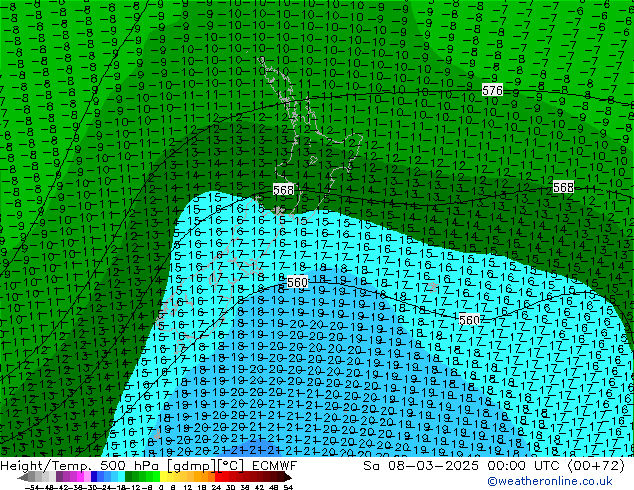Click the 560 contour label over the eastern ocean
Viewport: 634px width, 490px height.
[469, 320]
